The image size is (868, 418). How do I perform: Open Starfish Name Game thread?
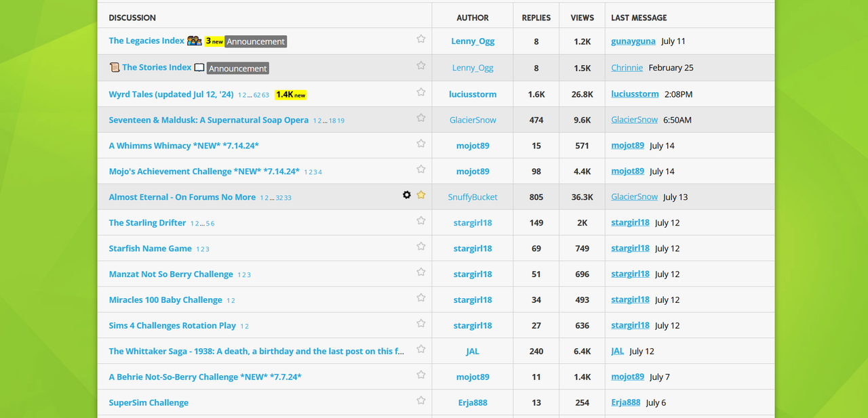[x=151, y=249]
